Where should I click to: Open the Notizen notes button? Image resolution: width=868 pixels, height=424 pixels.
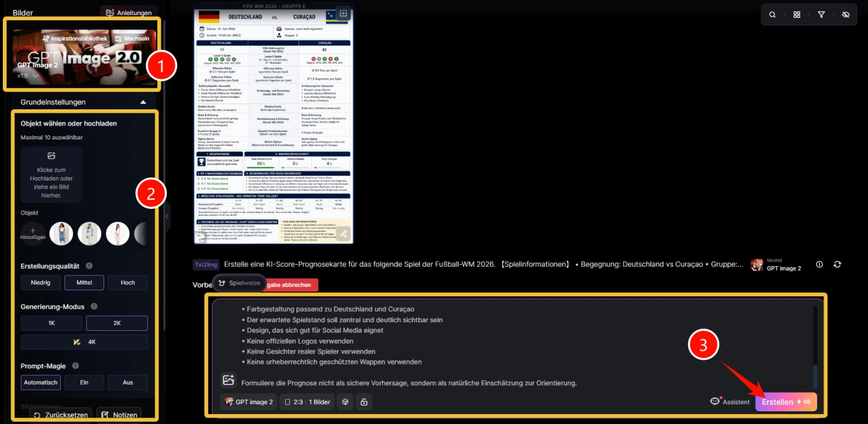pyautogui.click(x=119, y=415)
